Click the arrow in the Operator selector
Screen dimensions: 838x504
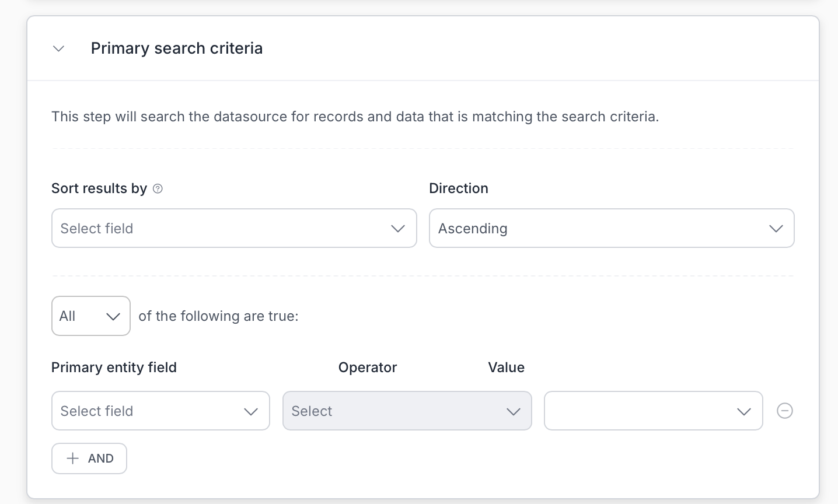pos(514,411)
